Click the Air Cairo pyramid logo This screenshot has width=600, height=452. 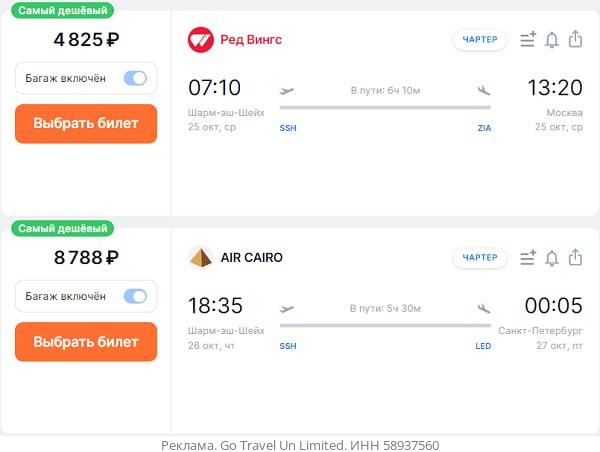tap(201, 258)
